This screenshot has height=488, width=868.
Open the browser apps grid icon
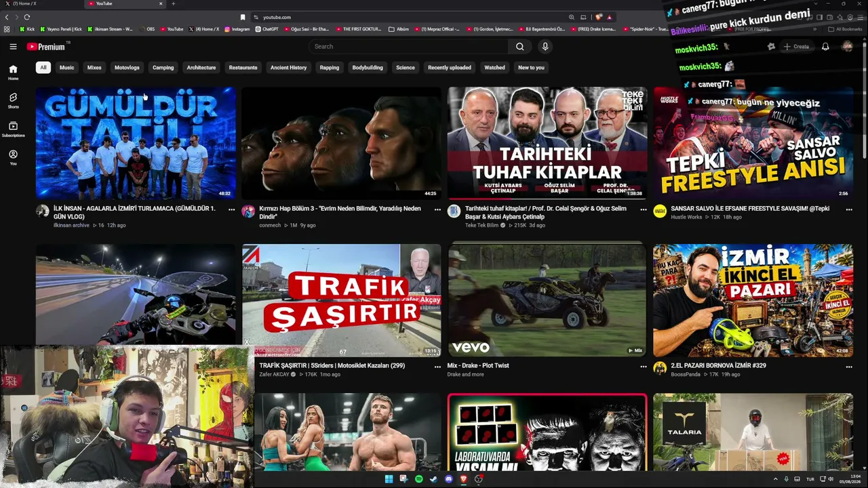[x=7, y=29]
